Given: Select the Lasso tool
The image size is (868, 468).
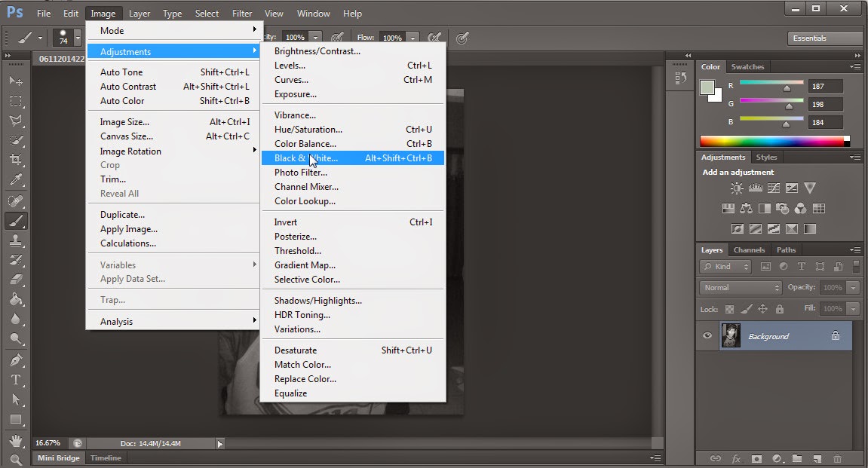Looking at the screenshot, I should tap(16, 121).
